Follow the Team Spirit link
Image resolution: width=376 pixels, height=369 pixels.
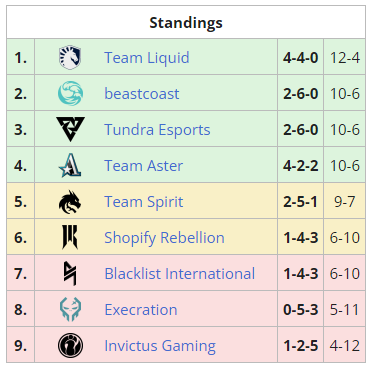pos(143,202)
